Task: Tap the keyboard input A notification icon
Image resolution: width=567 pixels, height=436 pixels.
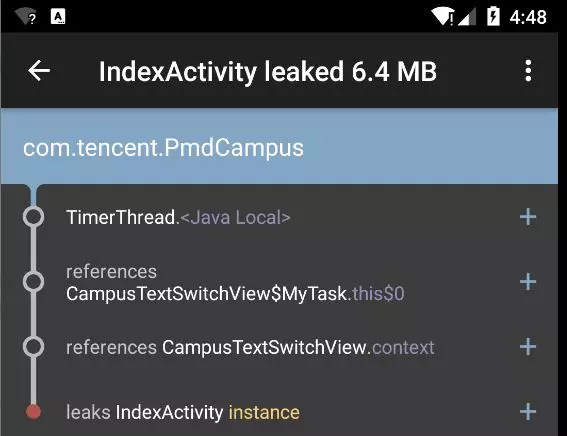Action: (x=58, y=17)
